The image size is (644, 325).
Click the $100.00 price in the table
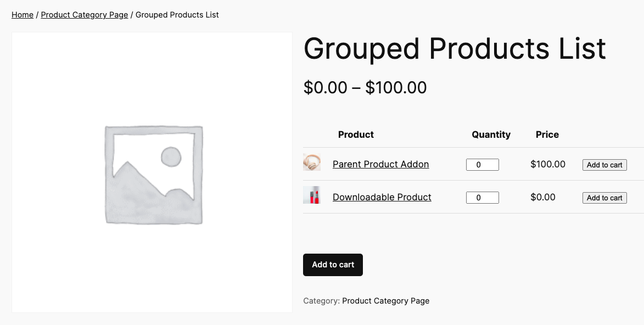pyautogui.click(x=547, y=164)
